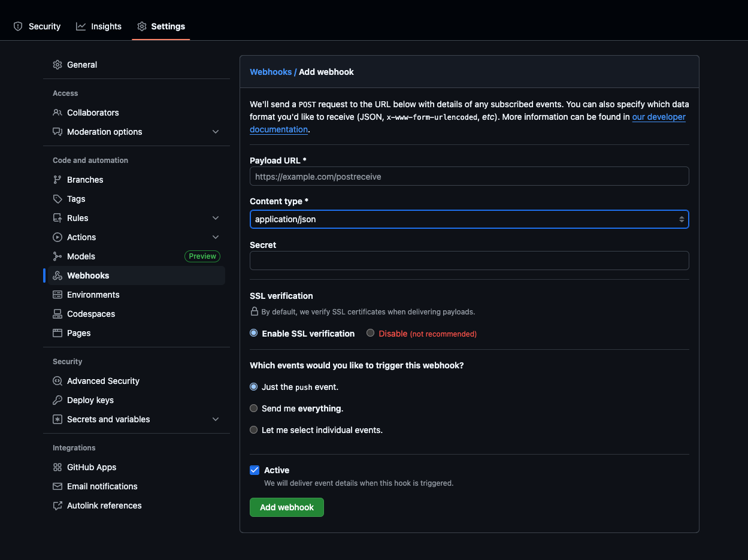
Task: Open the Webhooks sidebar item
Action: tap(137, 276)
